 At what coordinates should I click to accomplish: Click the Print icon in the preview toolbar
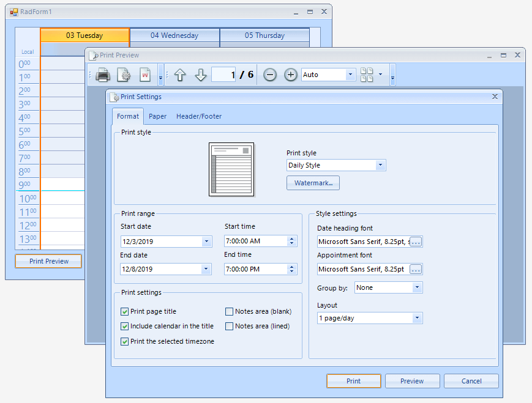point(103,75)
